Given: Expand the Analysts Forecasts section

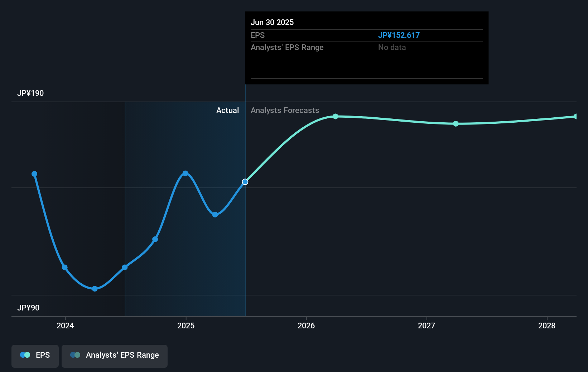Looking at the screenshot, I should point(285,110).
